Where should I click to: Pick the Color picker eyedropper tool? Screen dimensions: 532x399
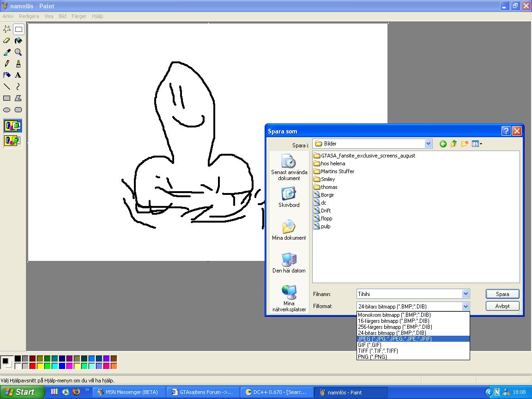(7, 52)
